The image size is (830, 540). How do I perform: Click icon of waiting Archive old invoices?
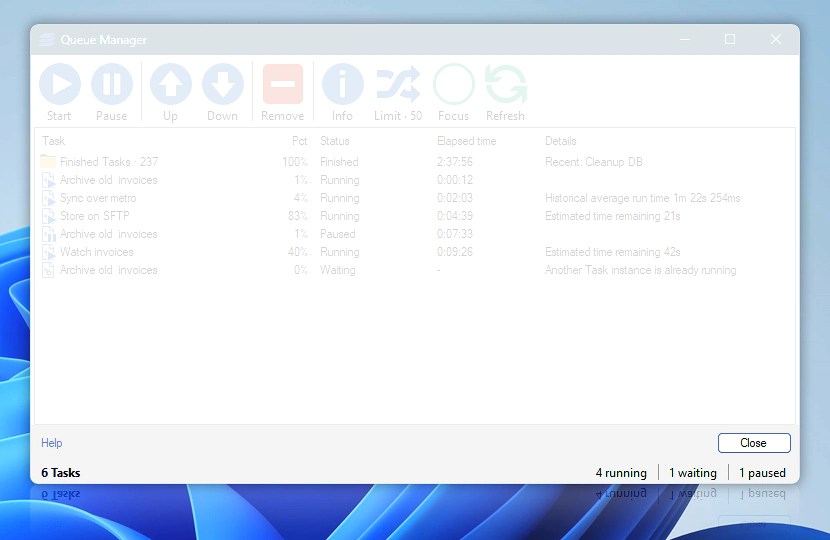[x=48, y=270]
